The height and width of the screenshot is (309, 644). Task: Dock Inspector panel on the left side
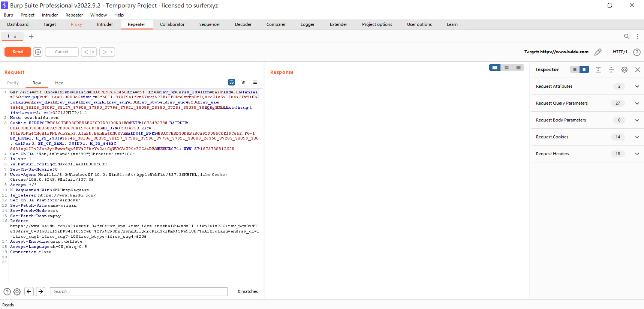tap(575, 69)
